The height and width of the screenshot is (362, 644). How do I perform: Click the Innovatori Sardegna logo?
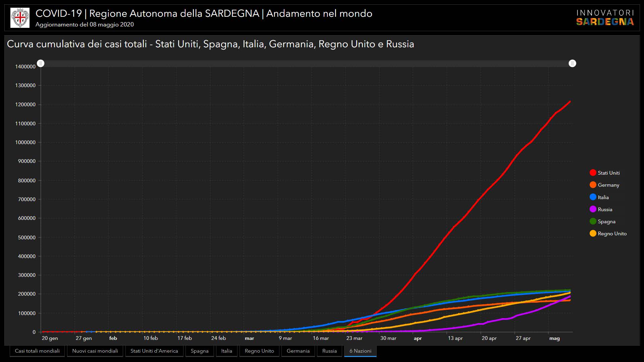pos(605,18)
